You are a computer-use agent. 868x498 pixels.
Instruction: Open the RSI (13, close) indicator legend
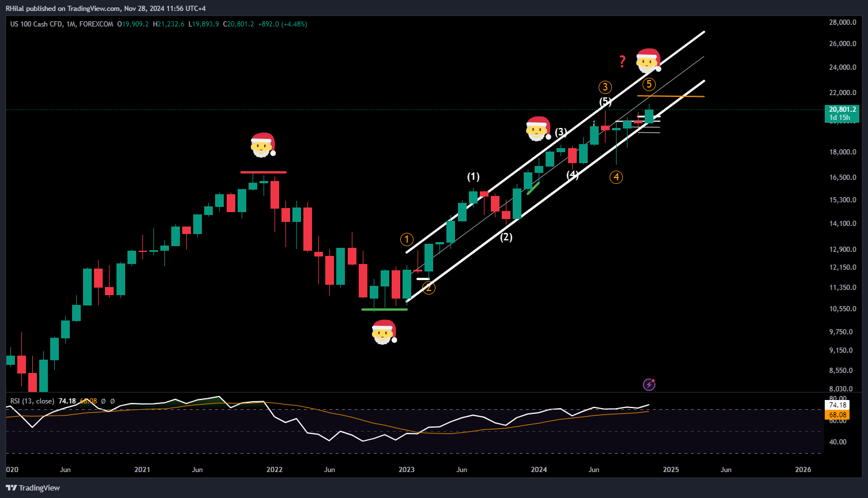coord(32,401)
